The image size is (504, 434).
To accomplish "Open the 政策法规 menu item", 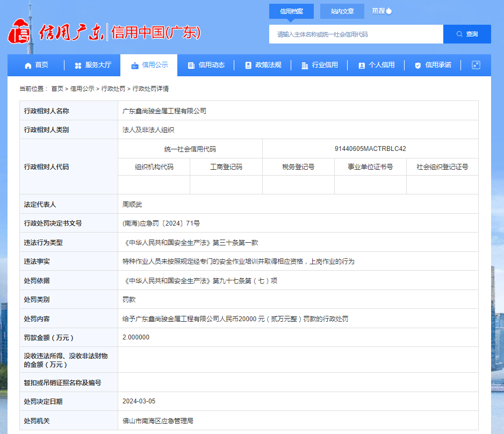I will coord(263,65).
